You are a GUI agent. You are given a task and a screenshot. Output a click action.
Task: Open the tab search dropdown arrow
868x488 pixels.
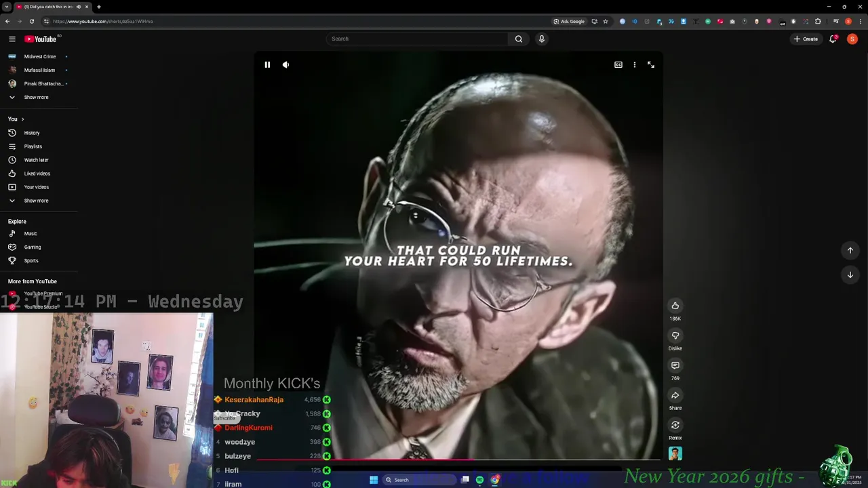[7, 7]
